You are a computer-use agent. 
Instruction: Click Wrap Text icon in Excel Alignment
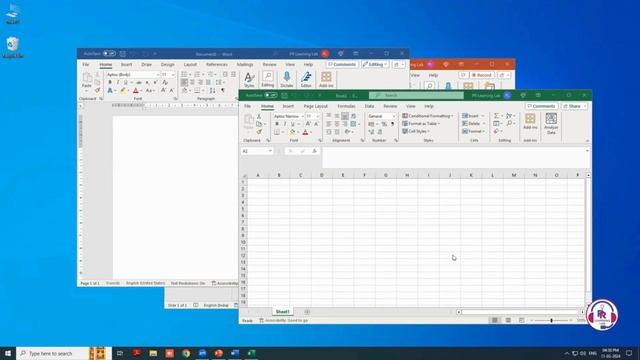click(x=353, y=116)
